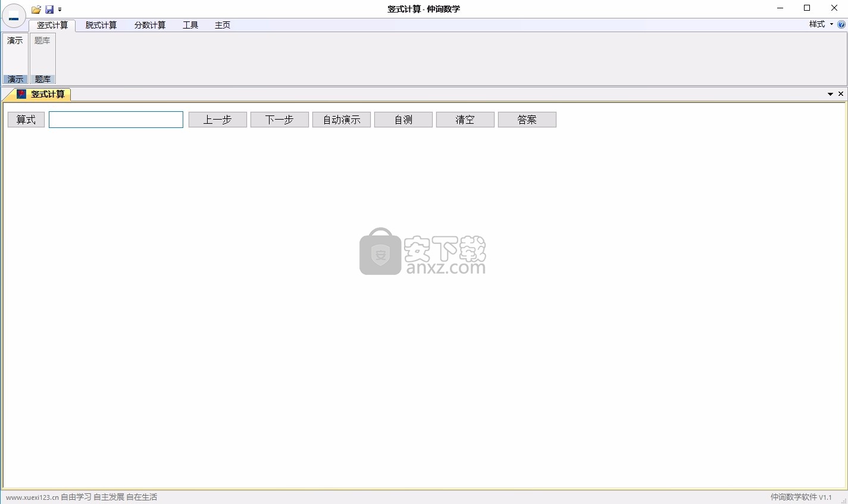Viewport: 848px width, 504px height.
Task: Click the open folder icon in quick access toolbar
Action: click(36, 10)
